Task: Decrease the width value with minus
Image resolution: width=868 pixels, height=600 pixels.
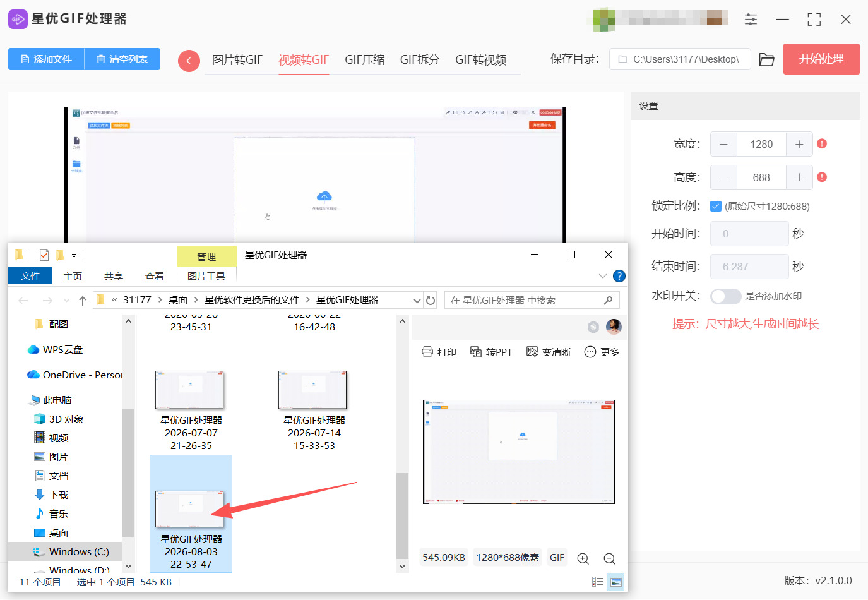Action: coord(723,144)
